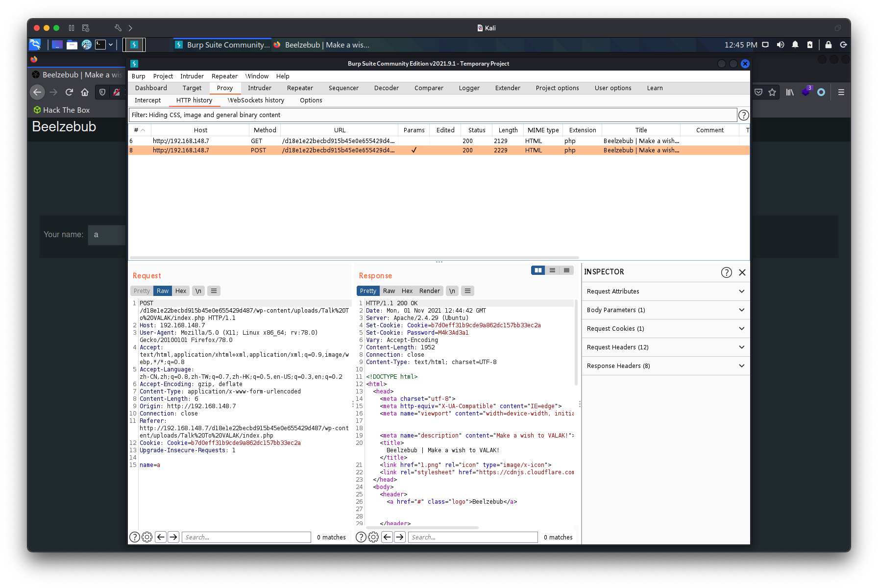The image size is (878, 588).
Task: Open the Repeater tab
Action: pyautogui.click(x=300, y=88)
